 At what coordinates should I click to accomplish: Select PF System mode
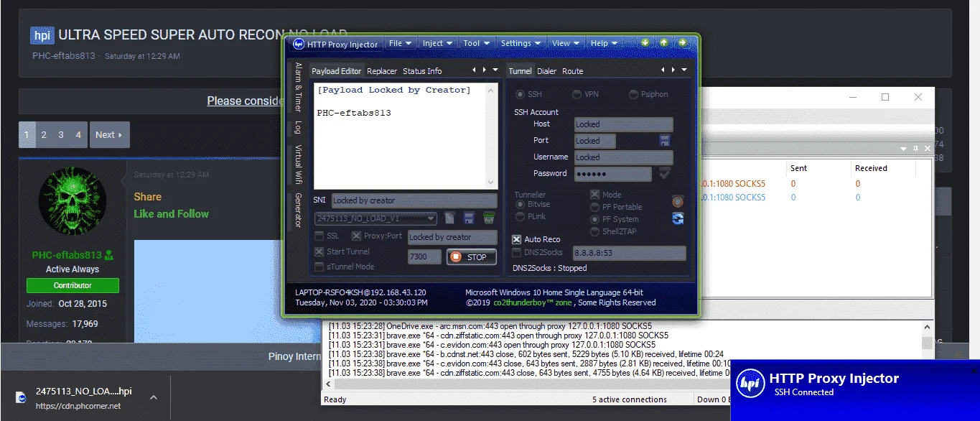coord(594,219)
